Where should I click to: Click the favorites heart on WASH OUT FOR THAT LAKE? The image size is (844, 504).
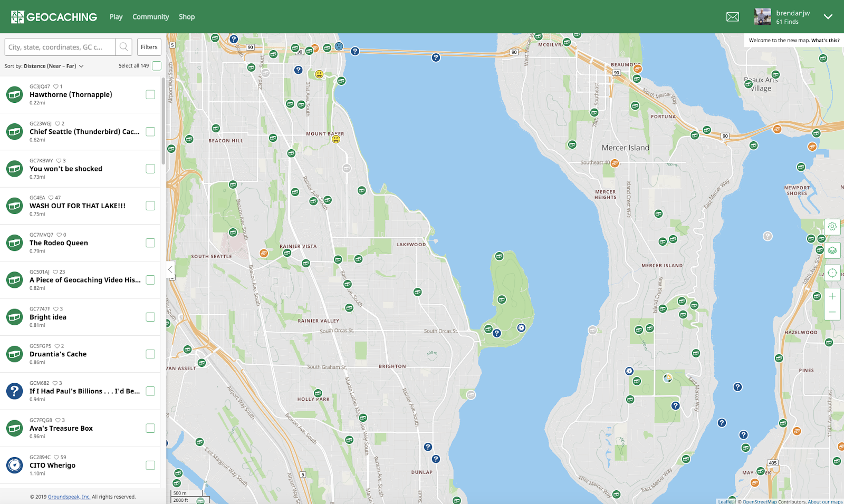[x=51, y=198]
